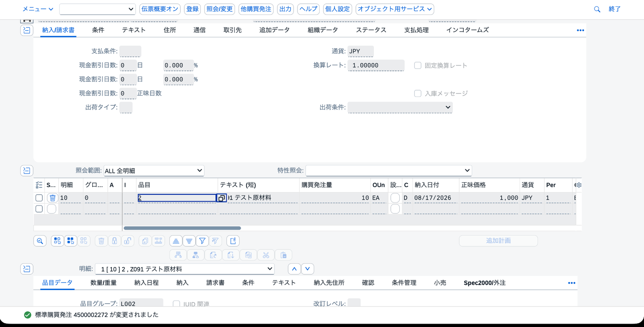Collapse the item overview section beside 照会範囲
Screen dimensions: 644x327
point(27,171)
